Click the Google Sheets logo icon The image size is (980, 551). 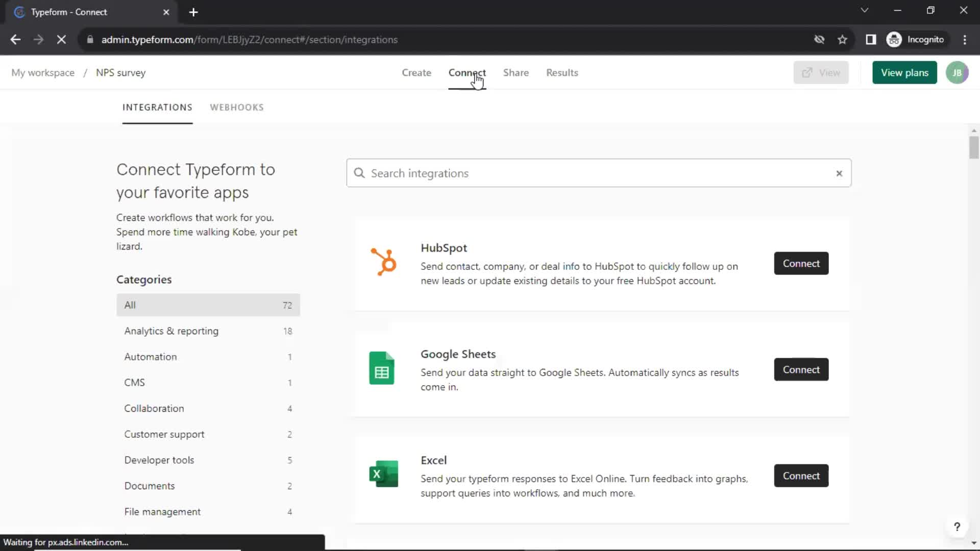pyautogui.click(x=382, y=368)
